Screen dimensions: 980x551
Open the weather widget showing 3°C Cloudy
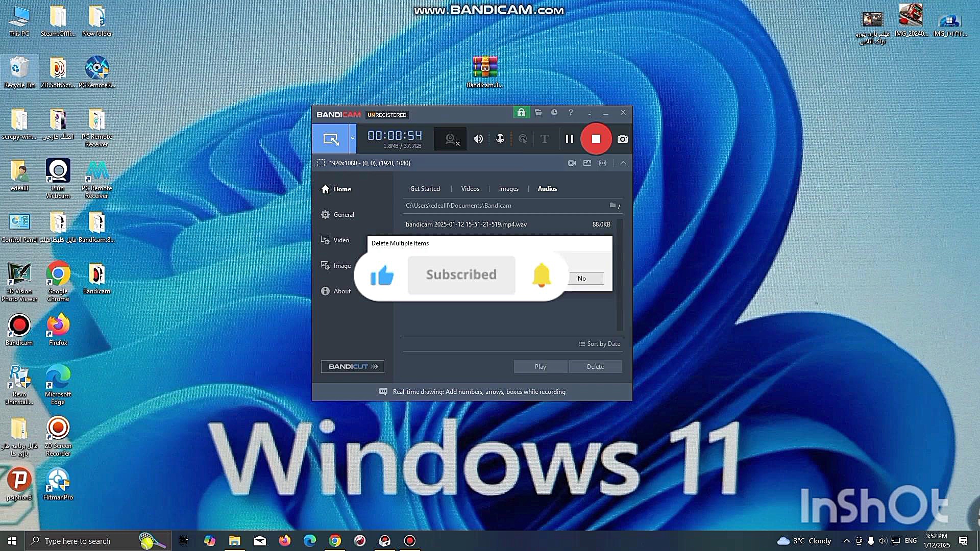coord(804,541)
